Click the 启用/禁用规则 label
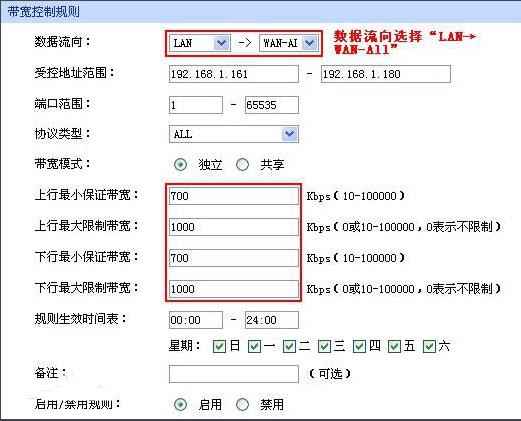 [77, 404]
